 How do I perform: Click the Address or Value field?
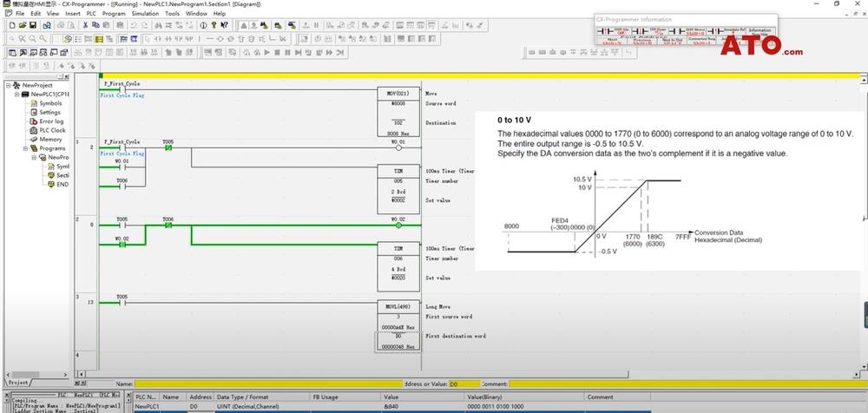(464, 383)
